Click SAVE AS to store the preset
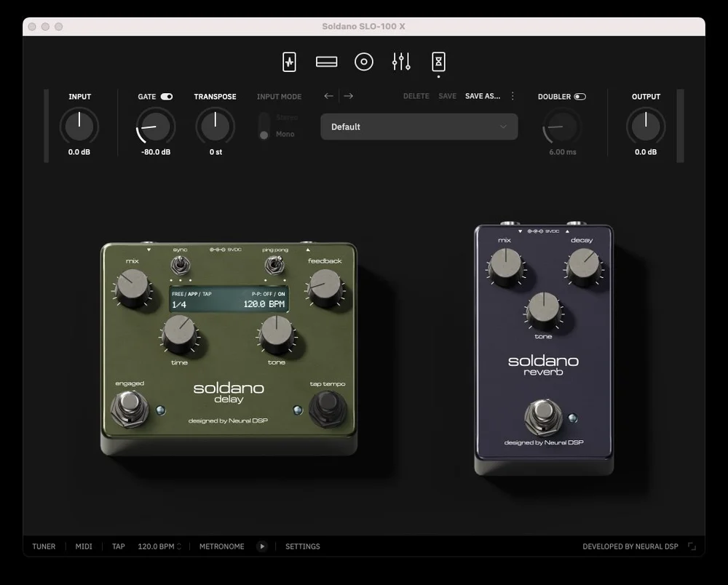The width and height of the screenshot is (728, 585). coord(483,95)
